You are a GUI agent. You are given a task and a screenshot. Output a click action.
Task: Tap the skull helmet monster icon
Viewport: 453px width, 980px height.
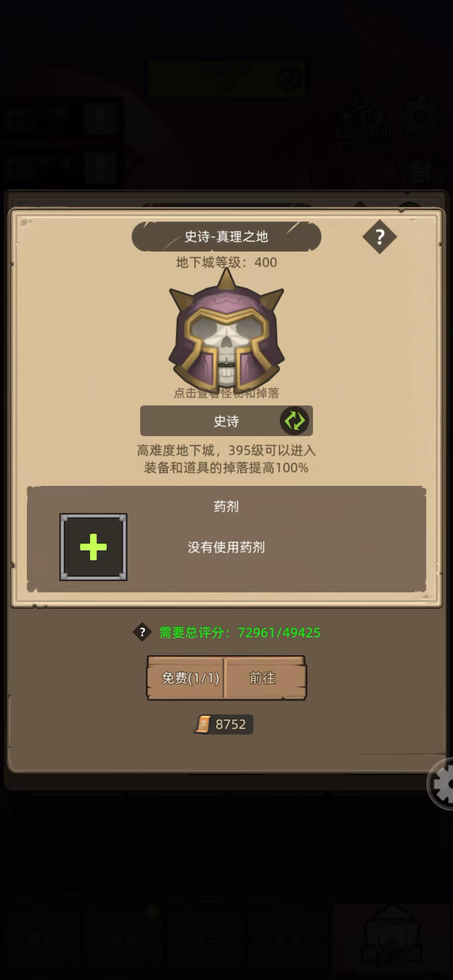pyautogui.click(x=226, y=331)
